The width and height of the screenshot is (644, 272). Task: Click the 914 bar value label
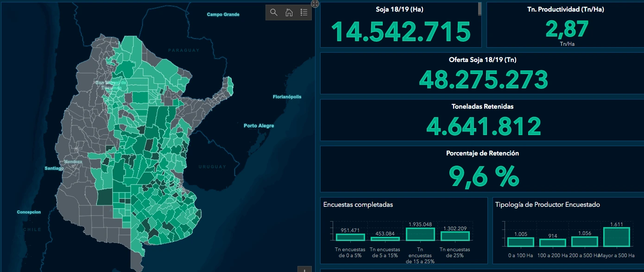[552, 236]
